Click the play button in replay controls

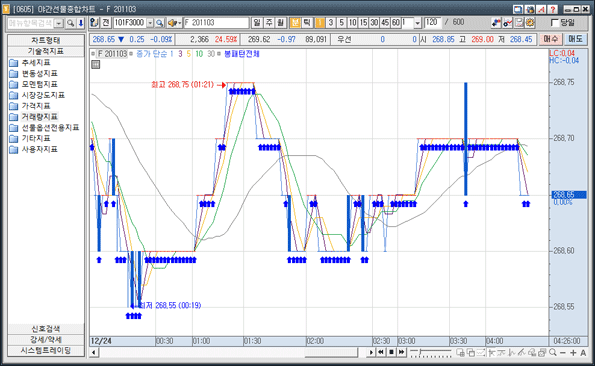[371, 352]
